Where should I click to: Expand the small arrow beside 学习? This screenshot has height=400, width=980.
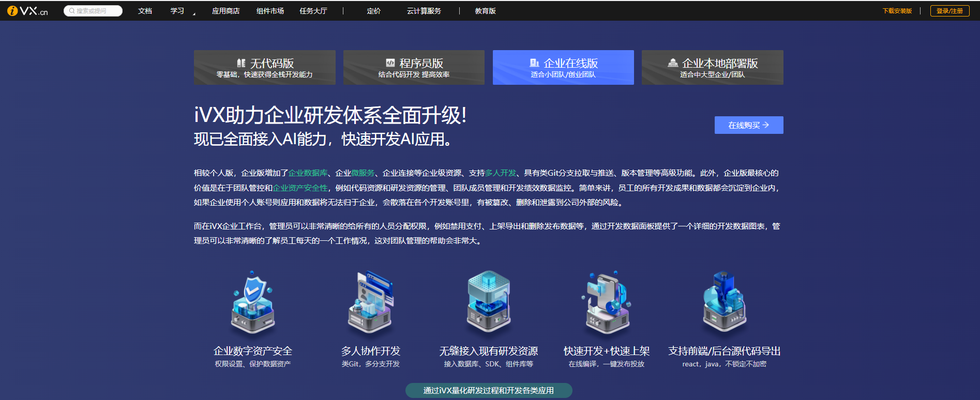pos(194,13)
